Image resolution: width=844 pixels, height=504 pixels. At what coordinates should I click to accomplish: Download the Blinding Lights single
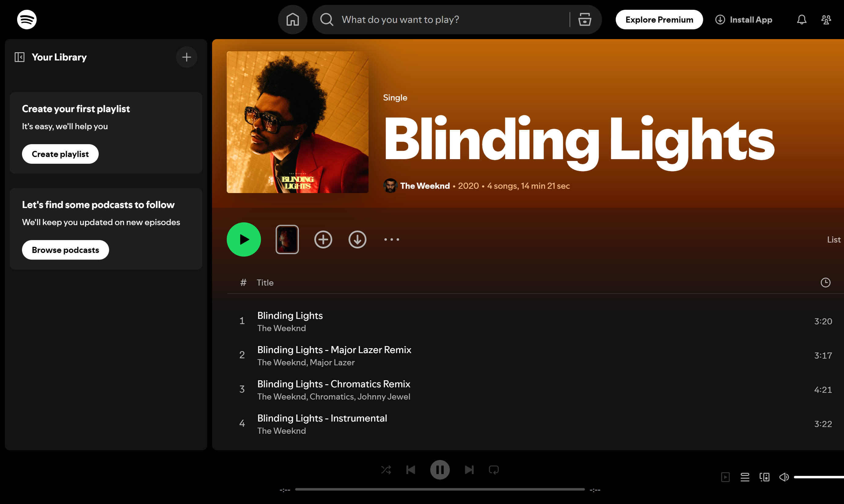(x=358, y=239)
